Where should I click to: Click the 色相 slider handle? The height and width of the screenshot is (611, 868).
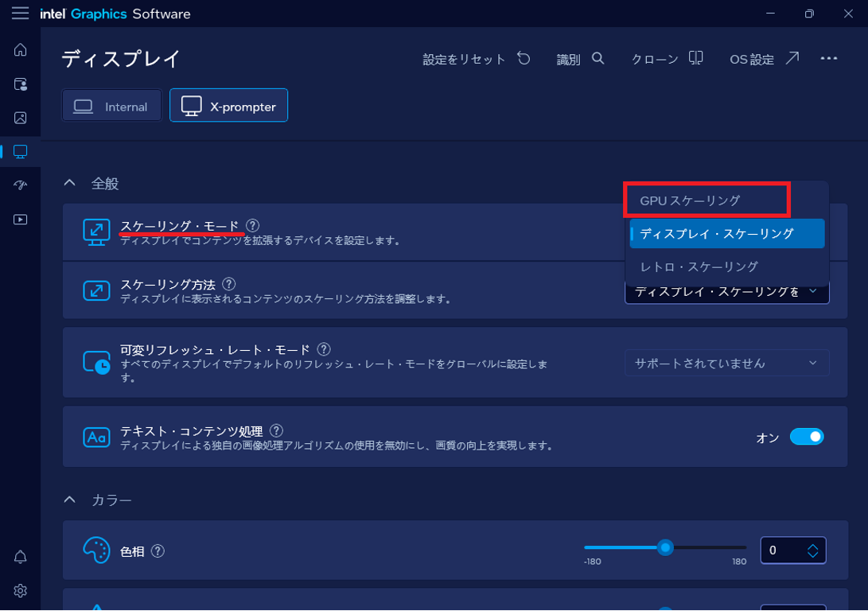point(665,548)
